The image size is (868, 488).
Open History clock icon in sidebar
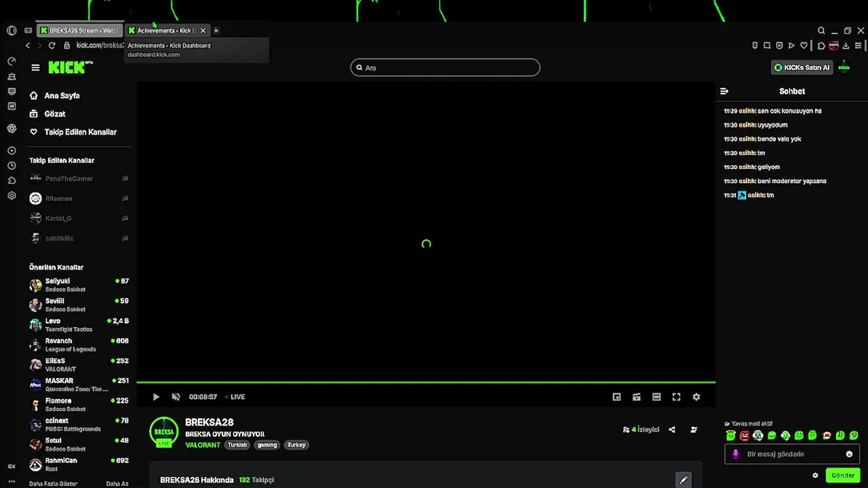(x=12, y=166)
